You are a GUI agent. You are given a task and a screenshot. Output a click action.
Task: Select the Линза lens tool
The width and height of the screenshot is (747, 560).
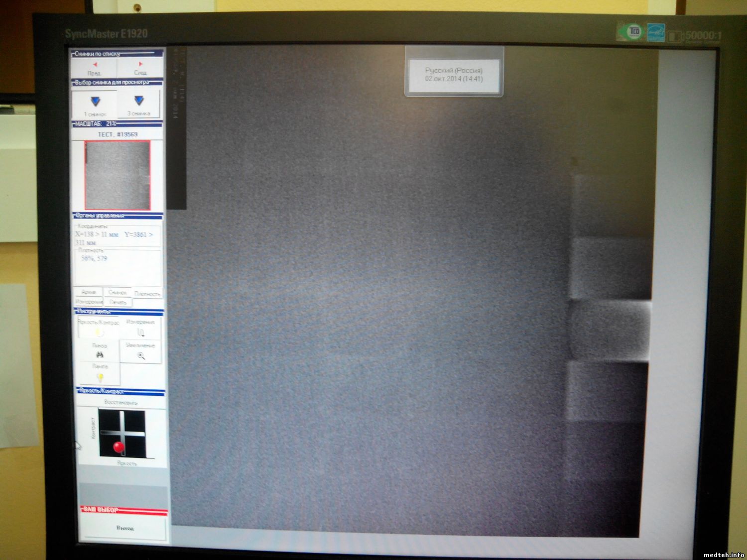tap(100, 351)
